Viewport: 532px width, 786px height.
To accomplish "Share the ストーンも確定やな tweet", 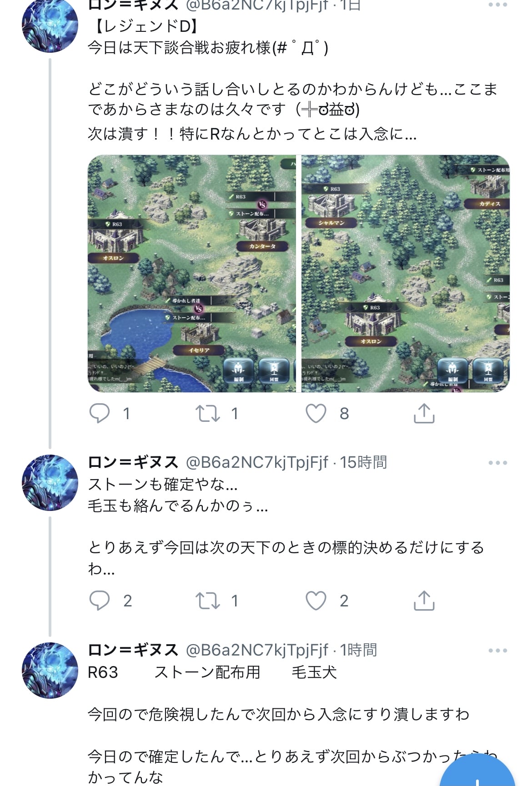I will click(424, 601).
